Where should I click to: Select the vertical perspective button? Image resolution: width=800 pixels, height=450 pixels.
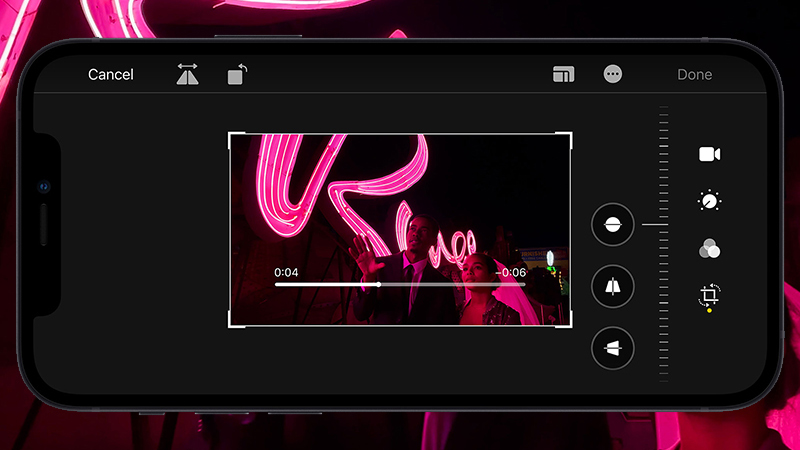pyautogui.click(x=613, y=287)
